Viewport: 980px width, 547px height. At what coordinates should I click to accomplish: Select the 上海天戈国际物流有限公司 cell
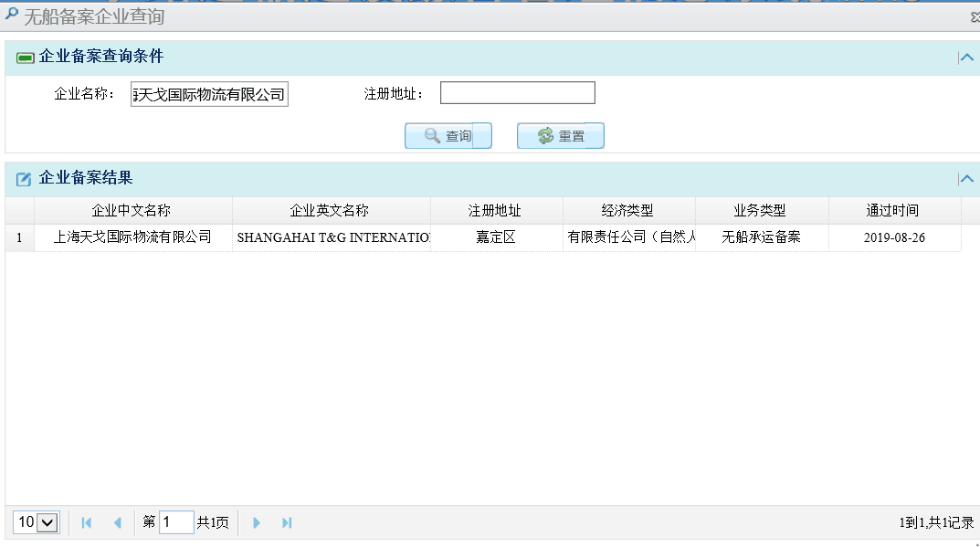tap(132, 237)
